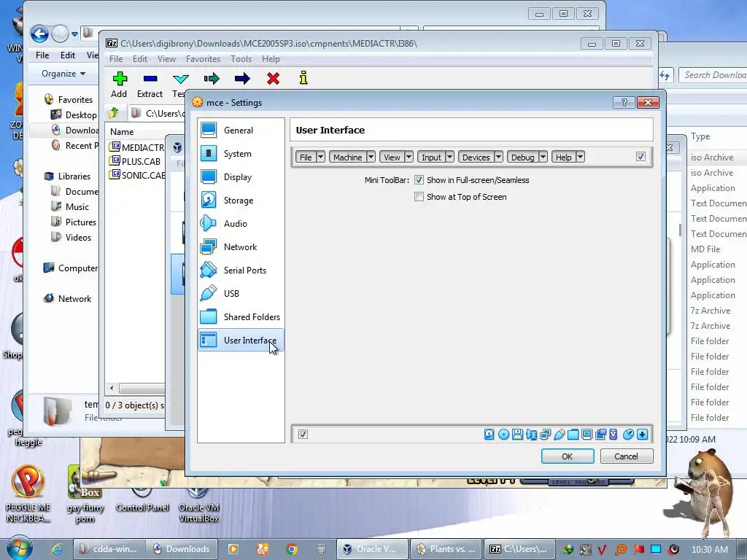Click the keyboard host key arrow status icon
Screen dimensions: 747x560
[642, 435]
